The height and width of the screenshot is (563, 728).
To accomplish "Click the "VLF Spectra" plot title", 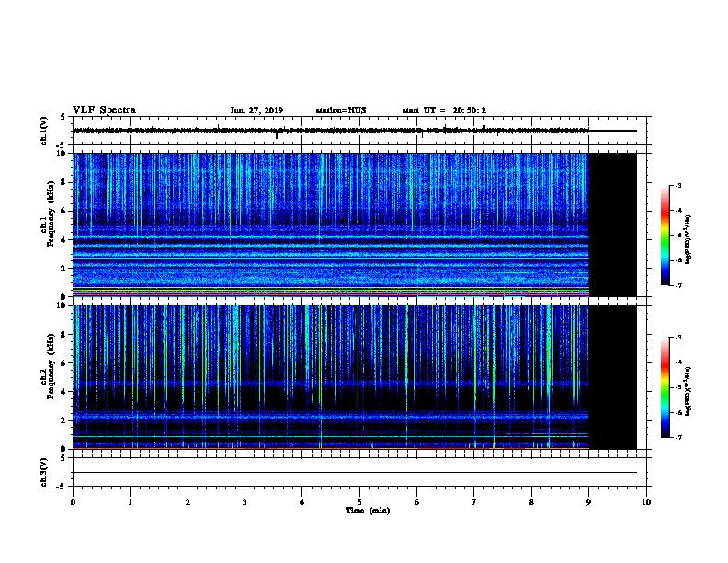I will click(104, 109).
